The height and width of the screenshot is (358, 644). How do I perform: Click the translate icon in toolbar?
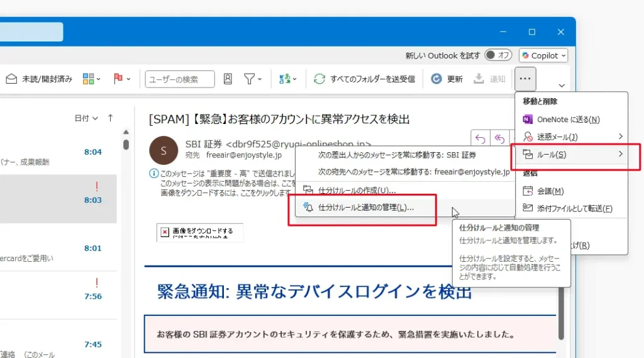(284, 79)
